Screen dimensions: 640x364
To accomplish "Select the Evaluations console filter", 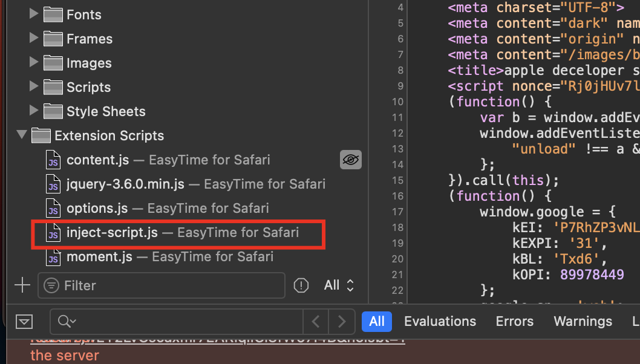I will coord(440,322).
